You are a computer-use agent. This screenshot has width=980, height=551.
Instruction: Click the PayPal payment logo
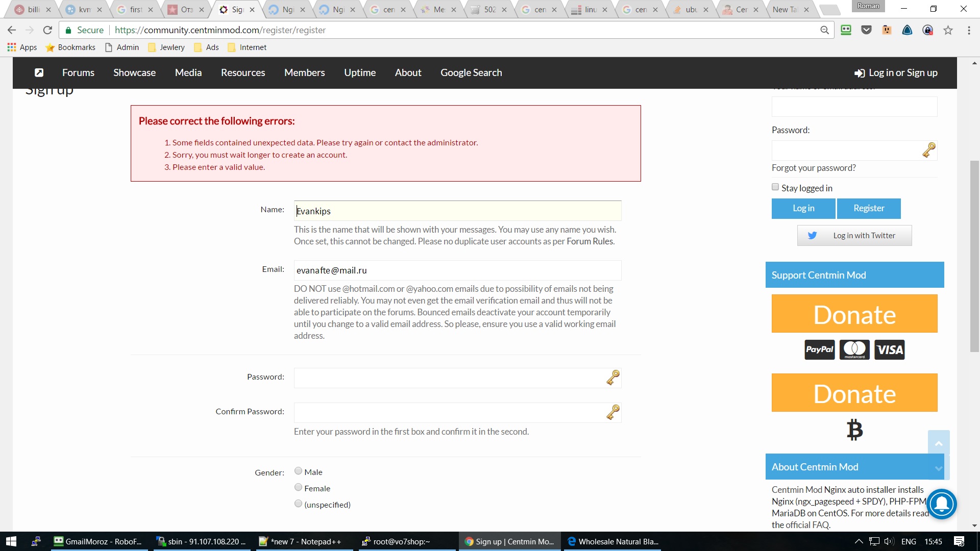point(819,349)
